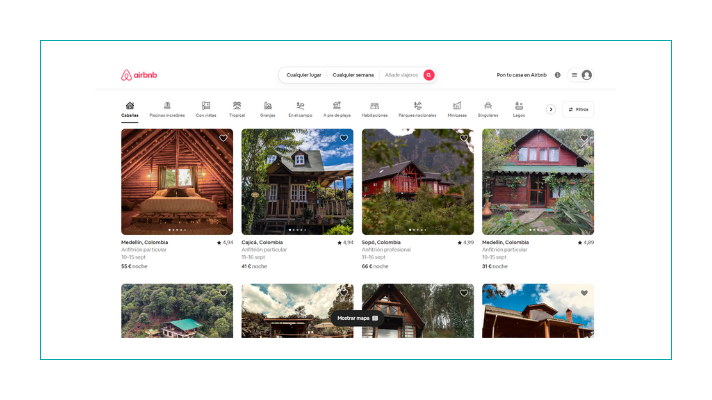Toggle the heart on the green-roofed forest house photo
The width and height of the screenshot is (712, 400).
(223, 293)
